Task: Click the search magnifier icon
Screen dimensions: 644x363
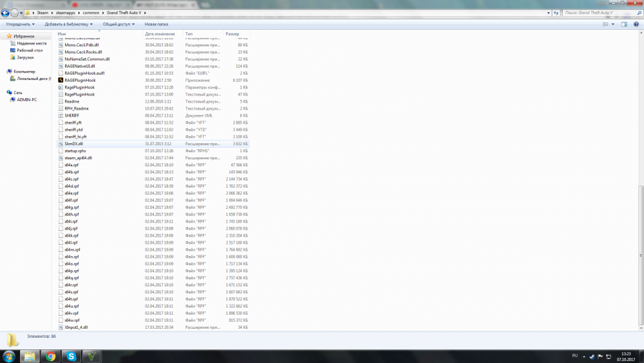Action: pyautogui.click(x=639, y=13)
